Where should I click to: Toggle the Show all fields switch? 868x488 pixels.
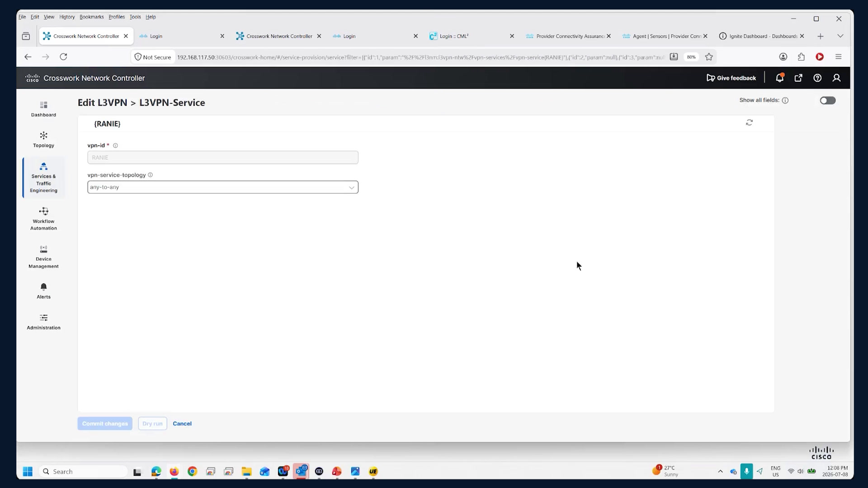(828, 100)
